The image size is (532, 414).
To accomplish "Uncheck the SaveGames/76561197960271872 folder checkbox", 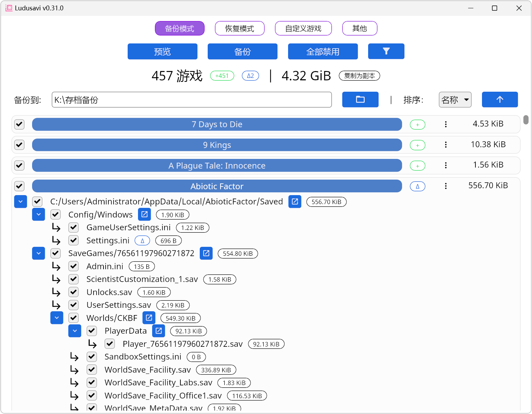I will pos(56,253).
